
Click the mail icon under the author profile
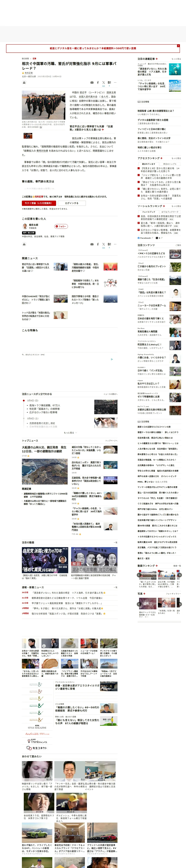[92, 244]
